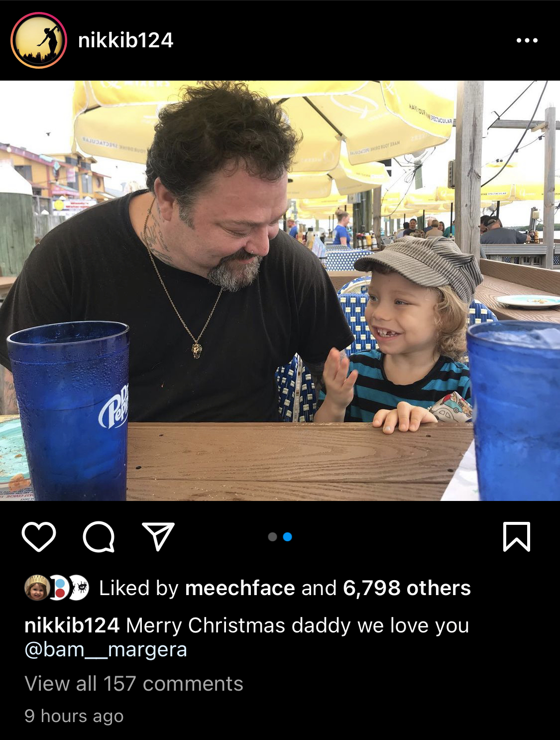560x740 pixels.
Task: Open nikkib124 profile from header username
Action: pos(125,40)
